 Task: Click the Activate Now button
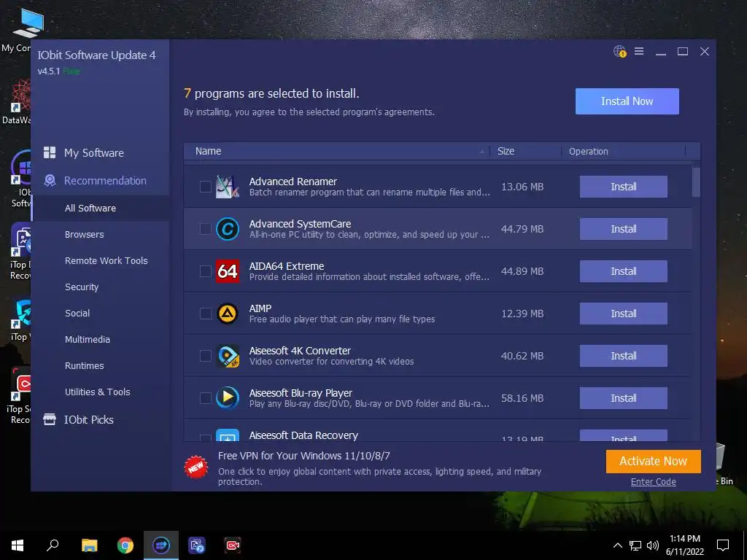point(653,461)
